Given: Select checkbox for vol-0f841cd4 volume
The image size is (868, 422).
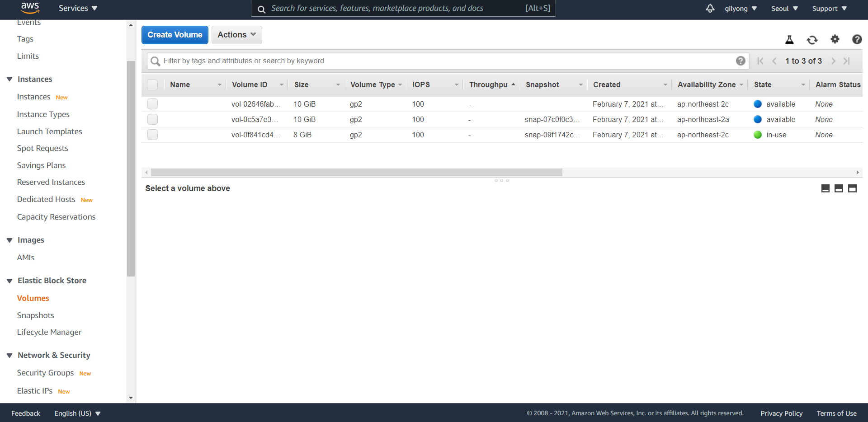Looking at the screenshot, I should 152,135.
